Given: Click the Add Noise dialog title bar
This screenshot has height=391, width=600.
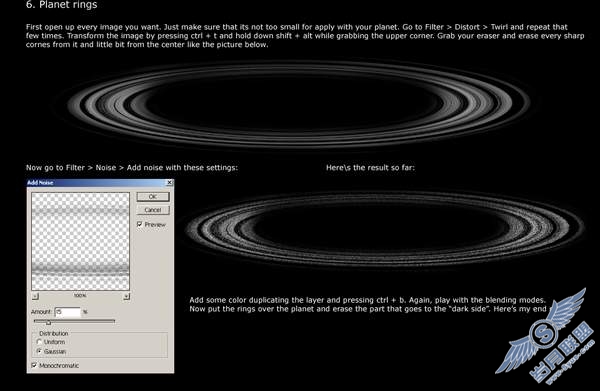Looking at the screenshot, I should [100, 183].
